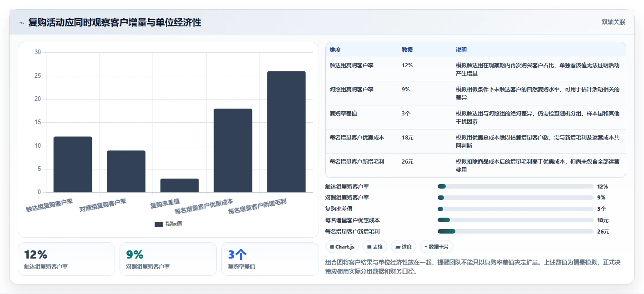Click the 12% value in the table

point(407,65)
